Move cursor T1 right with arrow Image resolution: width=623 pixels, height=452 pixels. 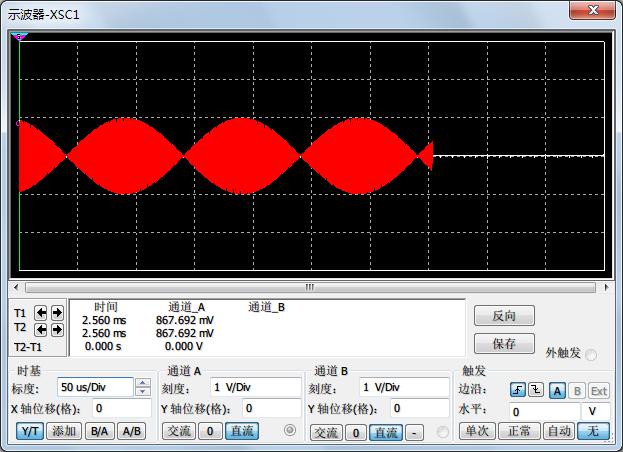pos(56,313)
